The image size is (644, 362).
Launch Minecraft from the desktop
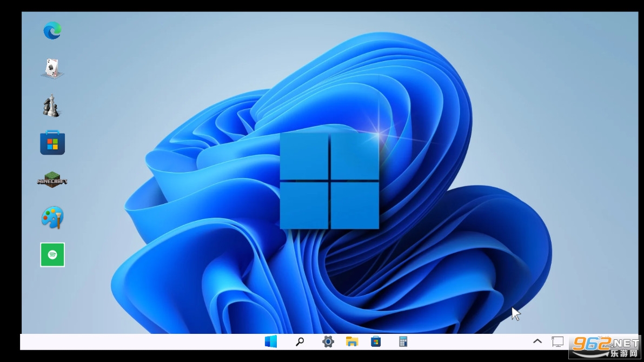[52, 180]
